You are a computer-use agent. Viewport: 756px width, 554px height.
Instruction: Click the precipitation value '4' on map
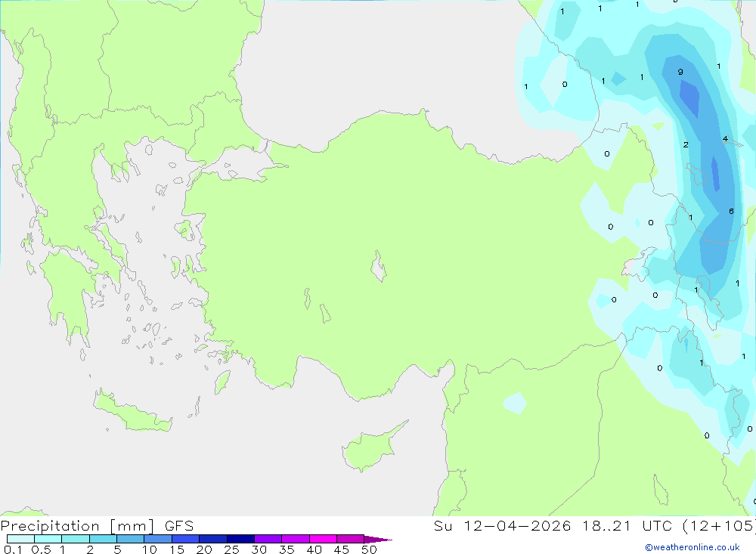(x=725, y=139)
